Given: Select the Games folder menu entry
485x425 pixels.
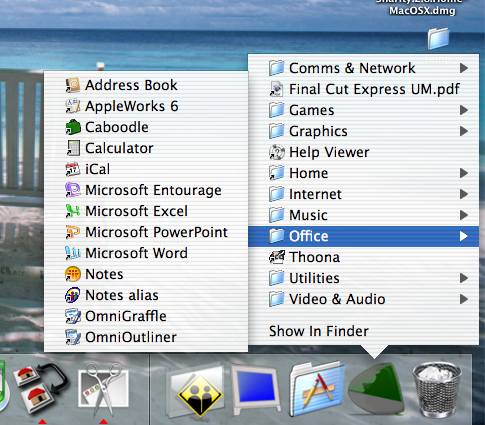Looking at the screenshot, I should (x=363, y=110).
